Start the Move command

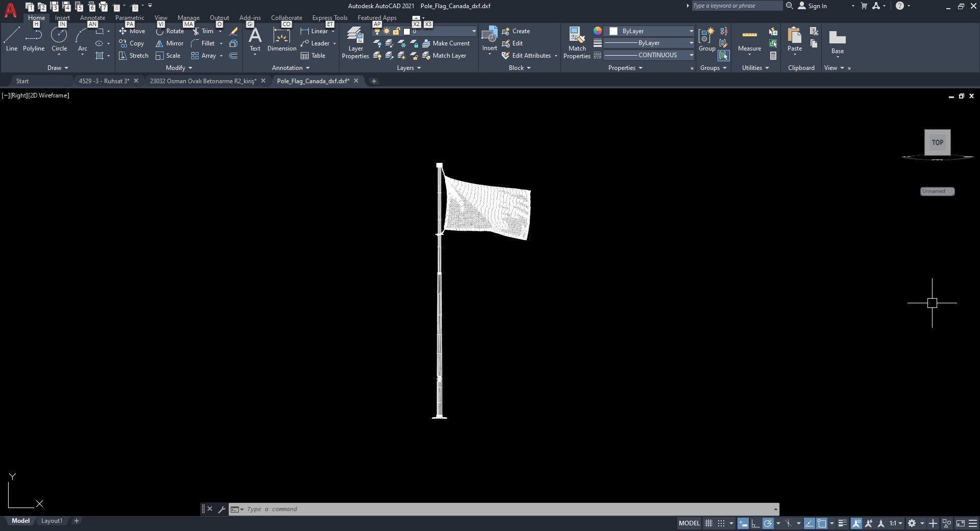coord(132,31)
